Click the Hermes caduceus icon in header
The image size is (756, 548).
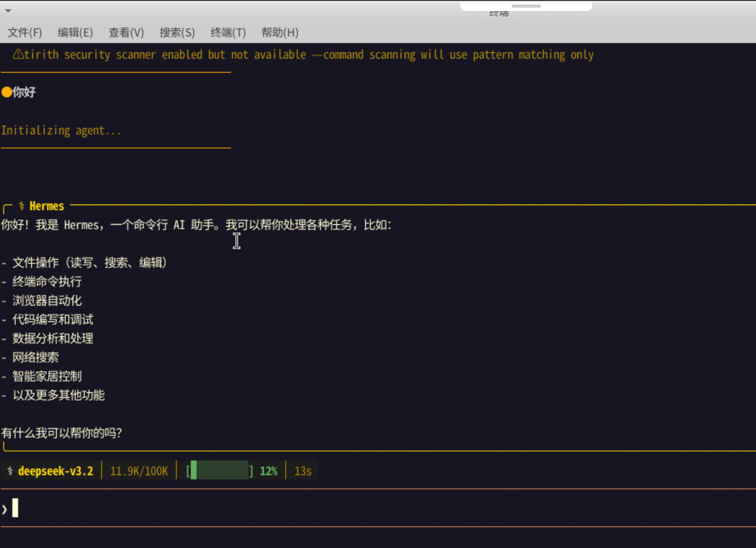tap(21, 206)
